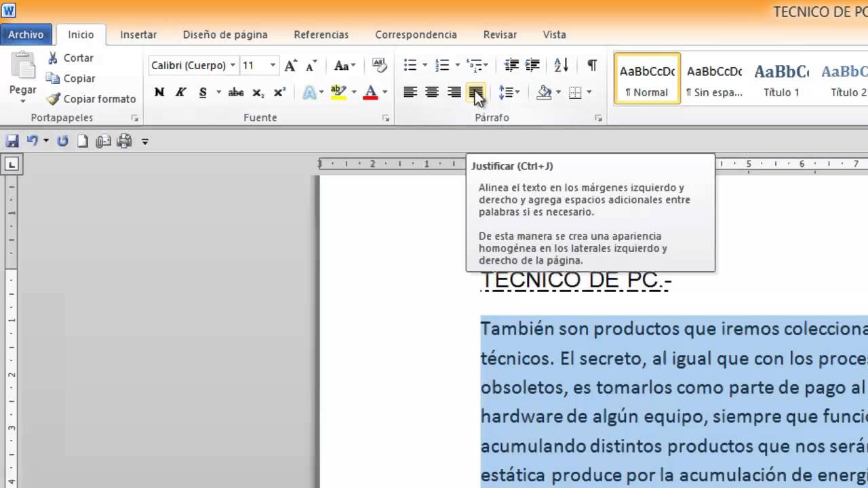Click the Paste (Pegar) clipboard icon
868x488 pixels.
22,66
